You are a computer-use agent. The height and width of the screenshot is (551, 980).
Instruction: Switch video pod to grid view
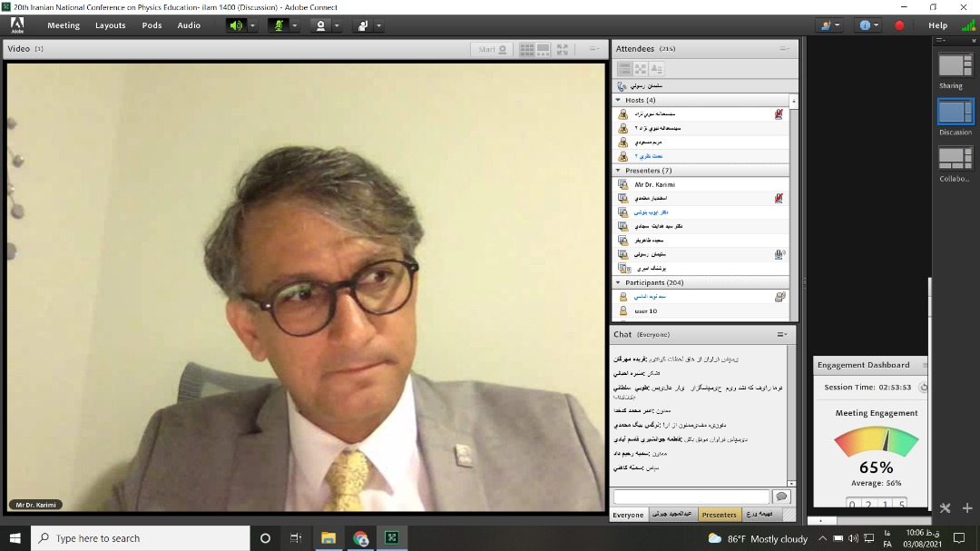pos(527,49)
